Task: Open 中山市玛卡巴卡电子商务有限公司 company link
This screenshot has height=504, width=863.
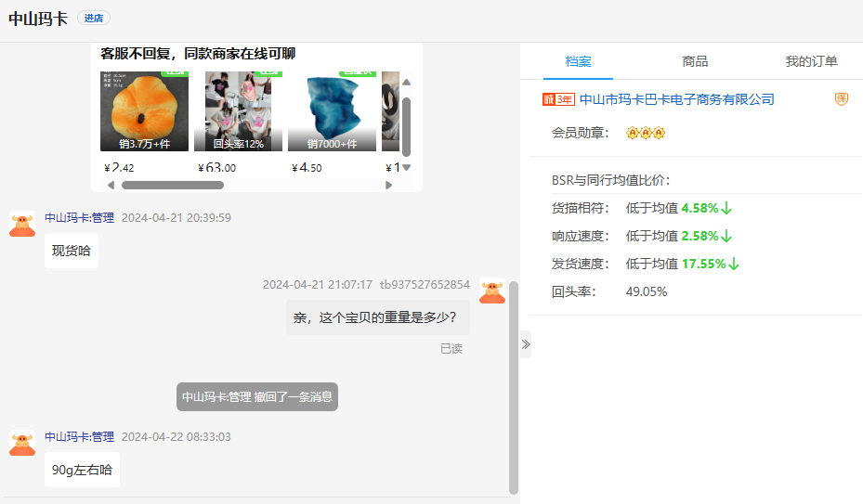Action: click(677, 99)
